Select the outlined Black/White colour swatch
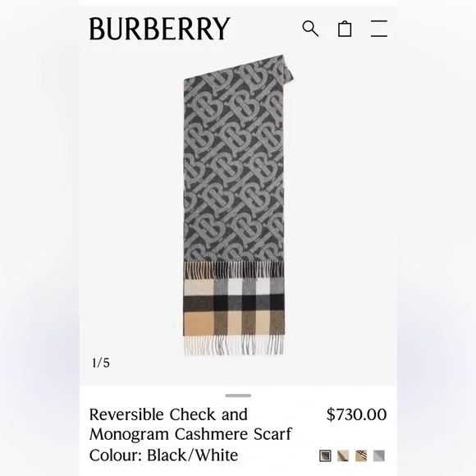476x476 pixels. click(325, 455)
